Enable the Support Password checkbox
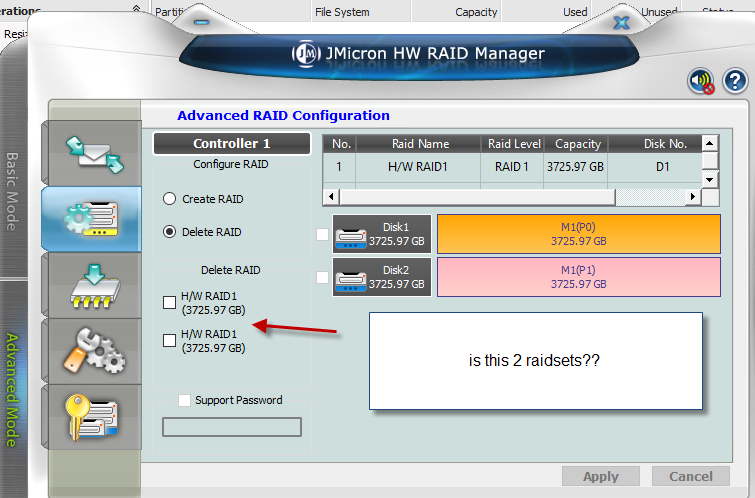 [184, 400]
